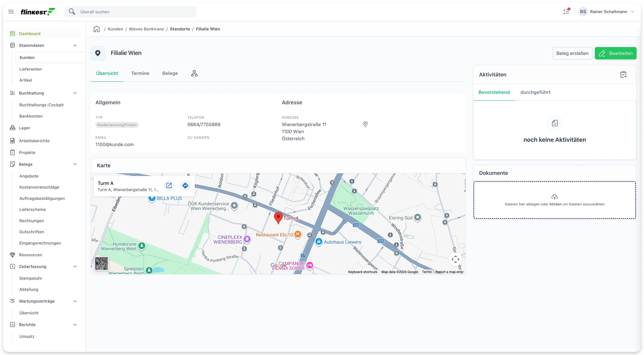
Task: Toggle fullscreen map view
Action: [x=455, y=259]
